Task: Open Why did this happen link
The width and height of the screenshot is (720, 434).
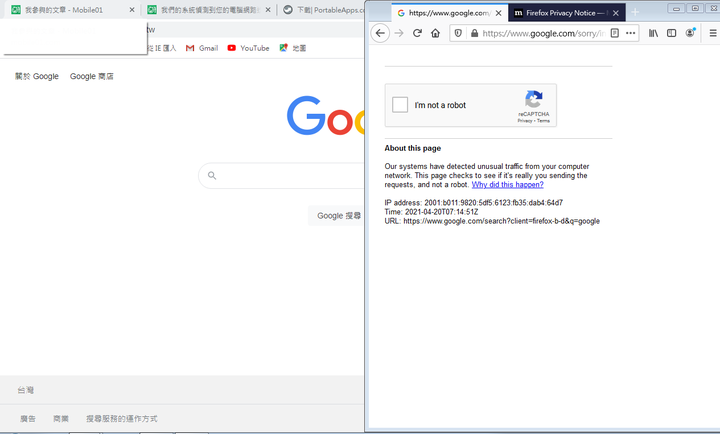Action: (x=507, y=185)
